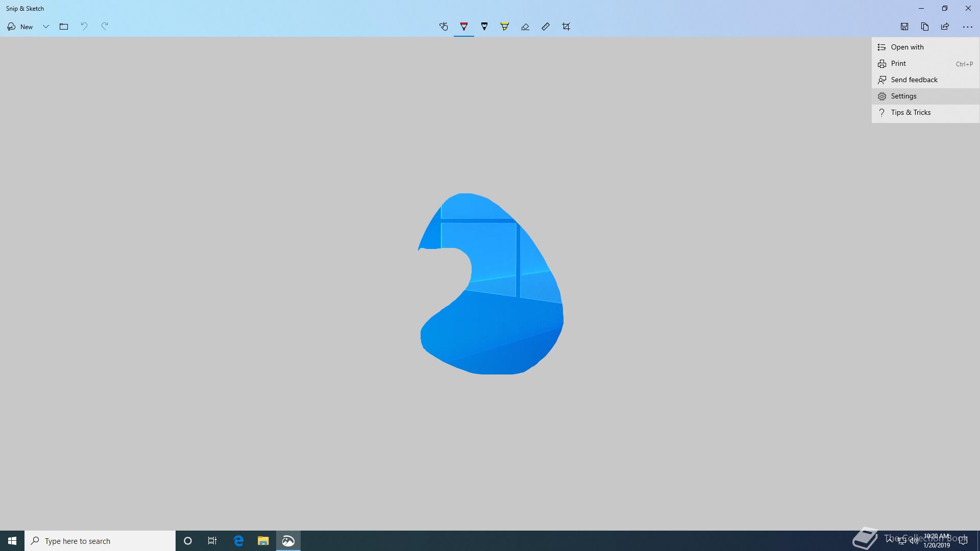This screenshot has width=980, height=551.
Task: Open Cortana circle icon on taskbar
Action: tap(187, 541)
